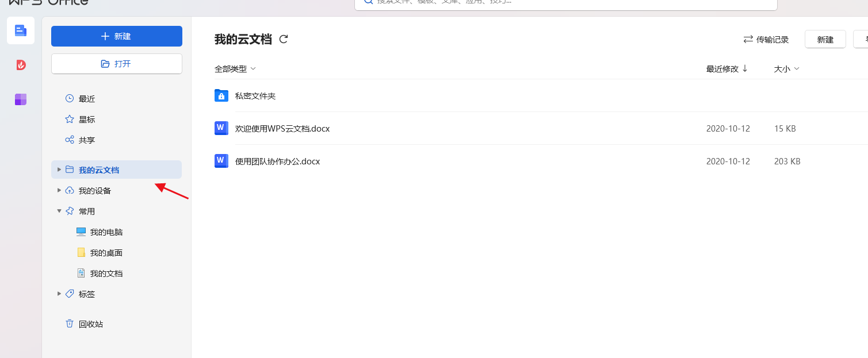Open the 私密文件夹 folder

[255, 96]
